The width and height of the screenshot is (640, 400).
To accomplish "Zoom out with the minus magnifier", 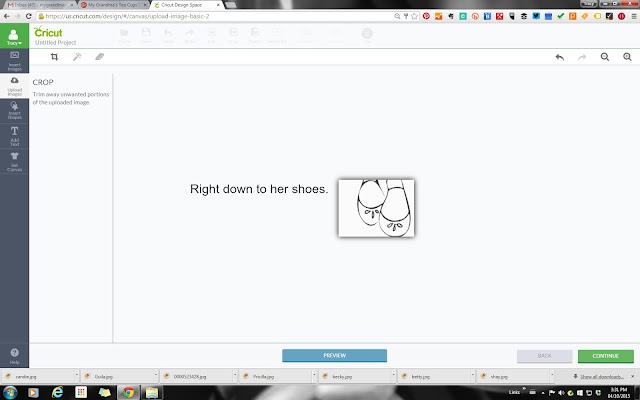I will (x=605, y=57).
